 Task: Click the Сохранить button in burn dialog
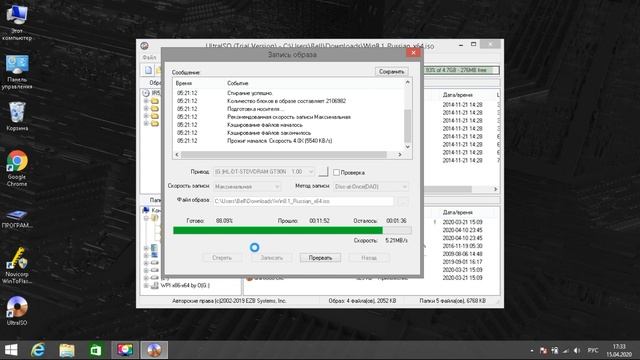(x=391, y=71)
